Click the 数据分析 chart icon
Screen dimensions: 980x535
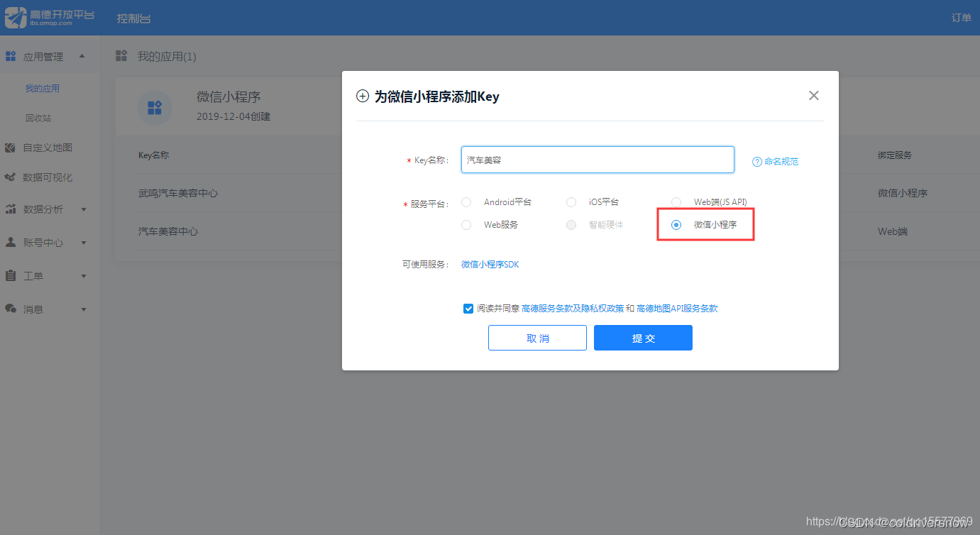tap(11, 209)
